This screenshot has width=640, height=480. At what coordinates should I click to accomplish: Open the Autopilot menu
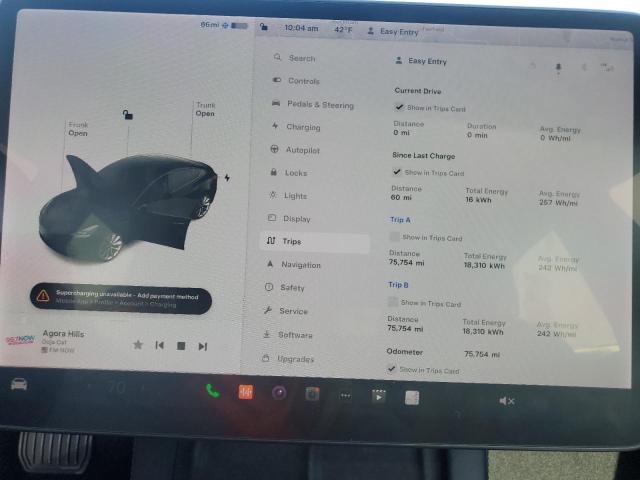coord(295,150)
